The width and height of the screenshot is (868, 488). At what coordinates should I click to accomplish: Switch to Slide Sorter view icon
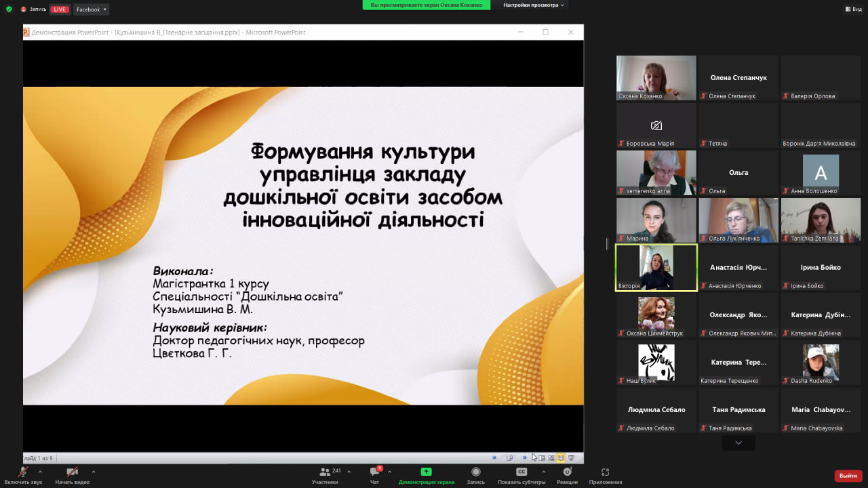(x=551, y=457)
